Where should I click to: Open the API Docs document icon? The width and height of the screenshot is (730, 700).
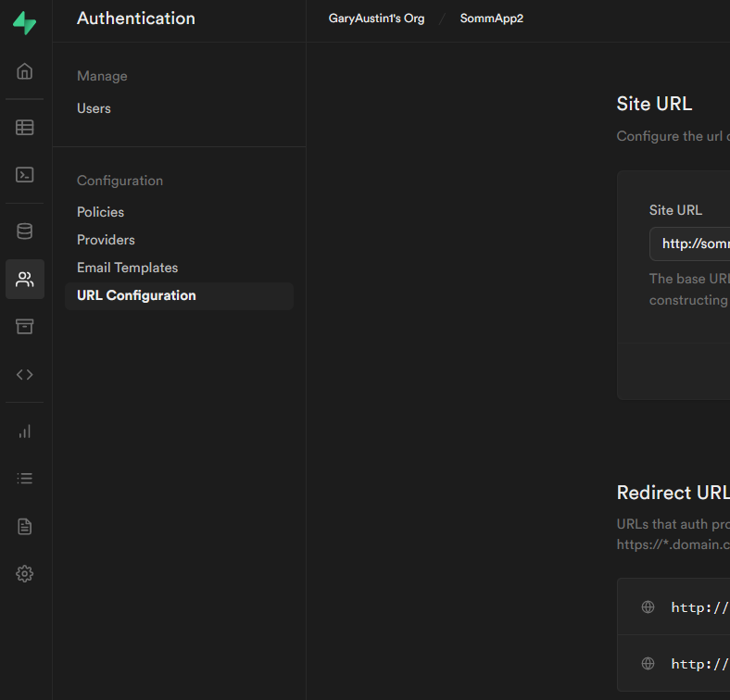(25, 526)
